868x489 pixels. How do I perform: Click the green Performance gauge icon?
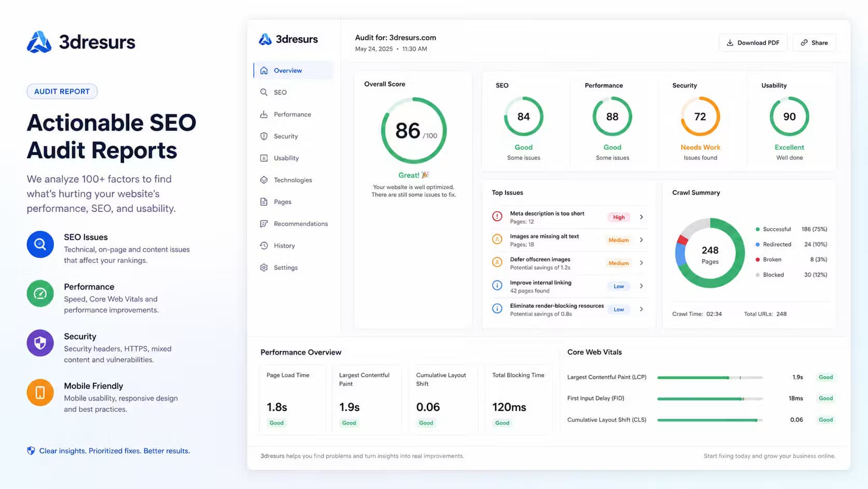(x=40, y=294)
